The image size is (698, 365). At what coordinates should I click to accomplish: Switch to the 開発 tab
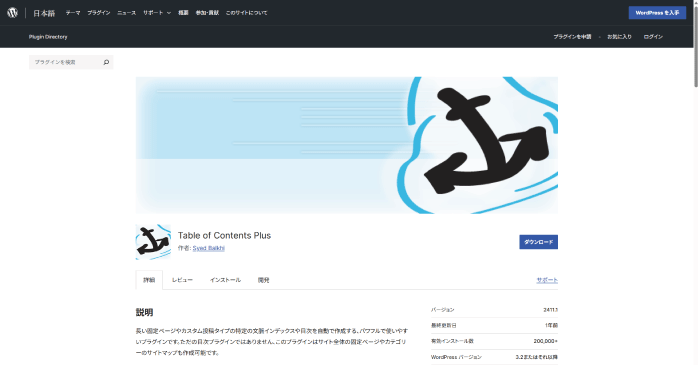tap(264, 280)
